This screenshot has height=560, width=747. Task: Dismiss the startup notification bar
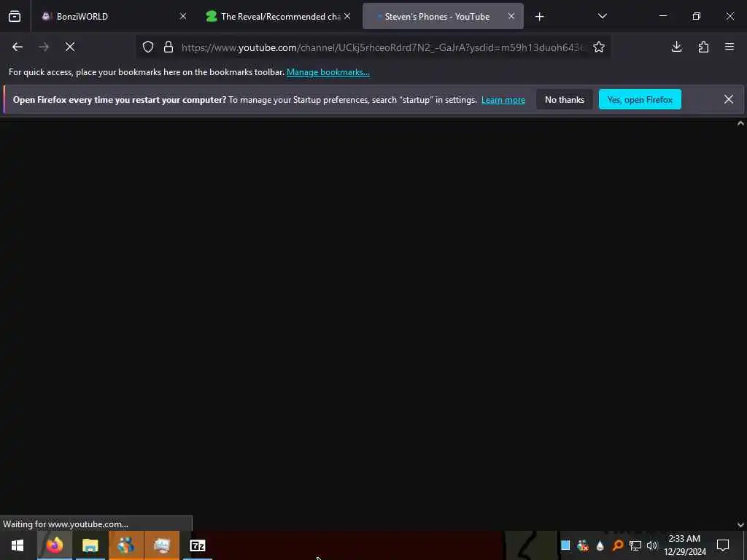(729, 99)
